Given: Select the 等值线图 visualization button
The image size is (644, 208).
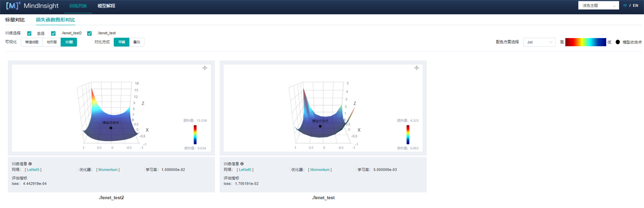Looking at the screenshot, I should (x=32, y=42).
